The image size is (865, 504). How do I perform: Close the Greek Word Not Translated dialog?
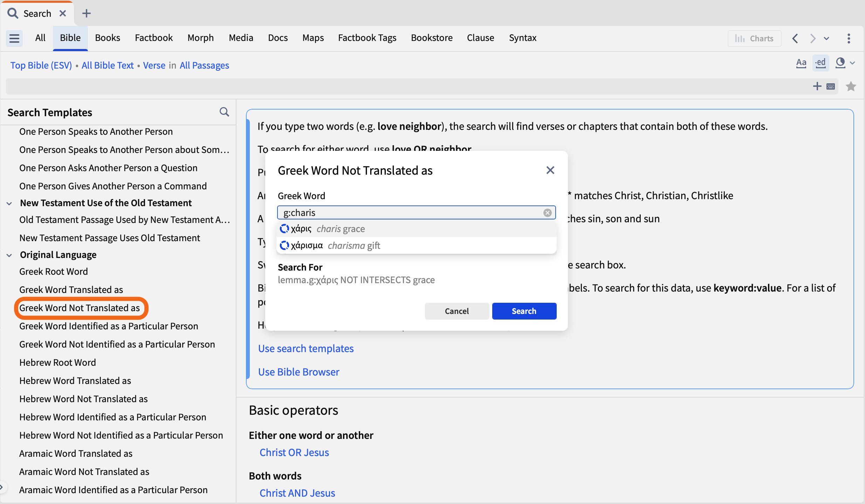coord(550,170)
